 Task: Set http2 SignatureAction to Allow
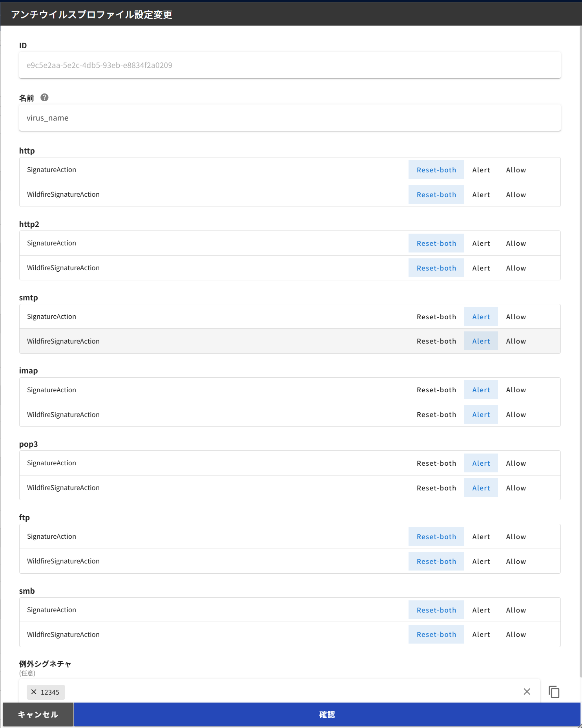click(x=516, y=243)
